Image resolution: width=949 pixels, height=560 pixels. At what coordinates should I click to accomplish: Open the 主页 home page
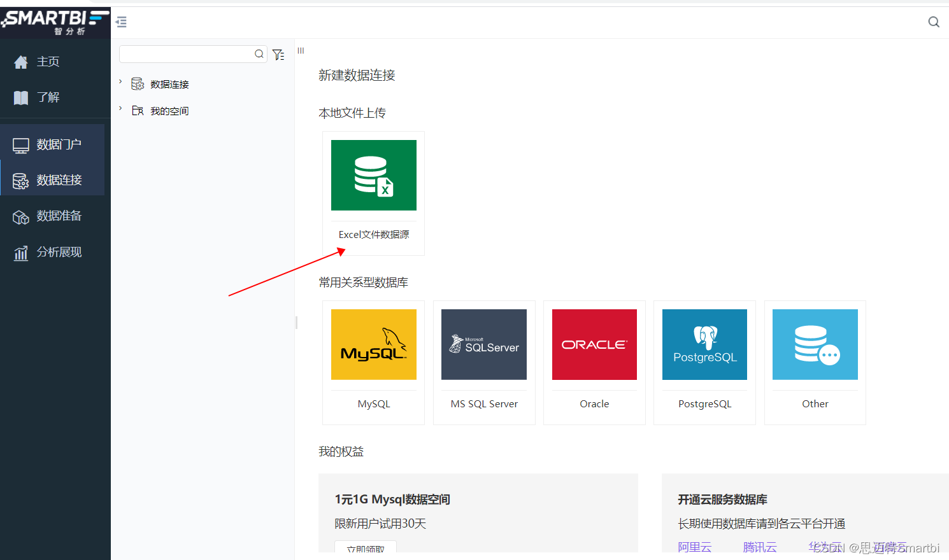48,62
